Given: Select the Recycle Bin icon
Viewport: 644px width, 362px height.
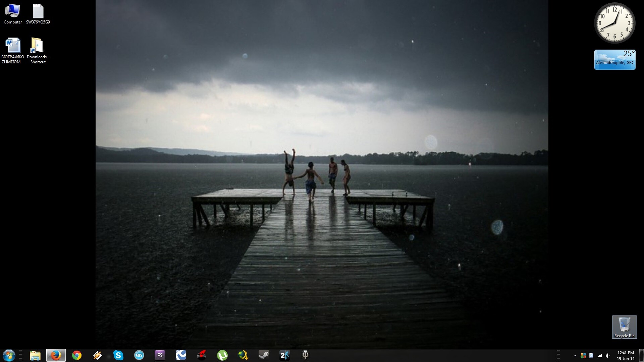Looking at the screenshot, I should click(624, 327).
